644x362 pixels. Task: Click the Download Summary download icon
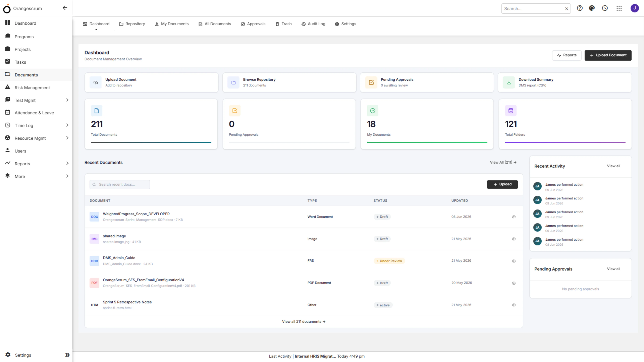pos(509,82)
